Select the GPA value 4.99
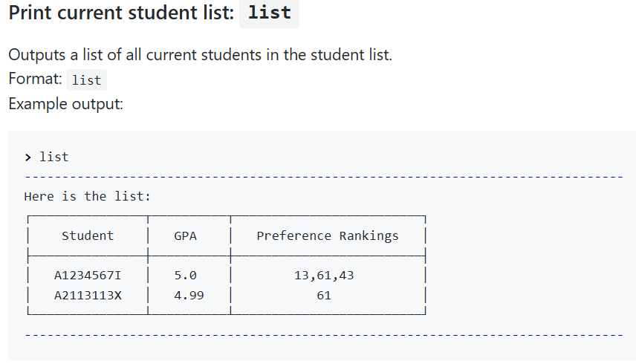 (189, 295)
